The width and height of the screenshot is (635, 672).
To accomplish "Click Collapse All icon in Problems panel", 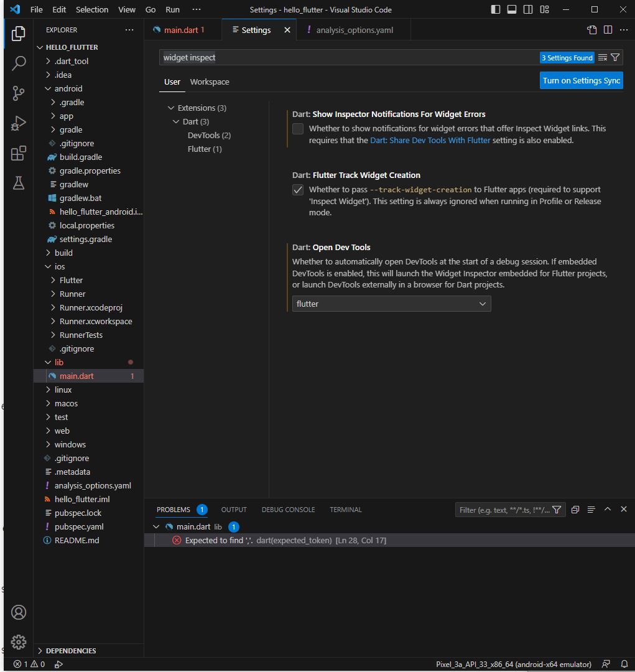I will click(575, 510).
